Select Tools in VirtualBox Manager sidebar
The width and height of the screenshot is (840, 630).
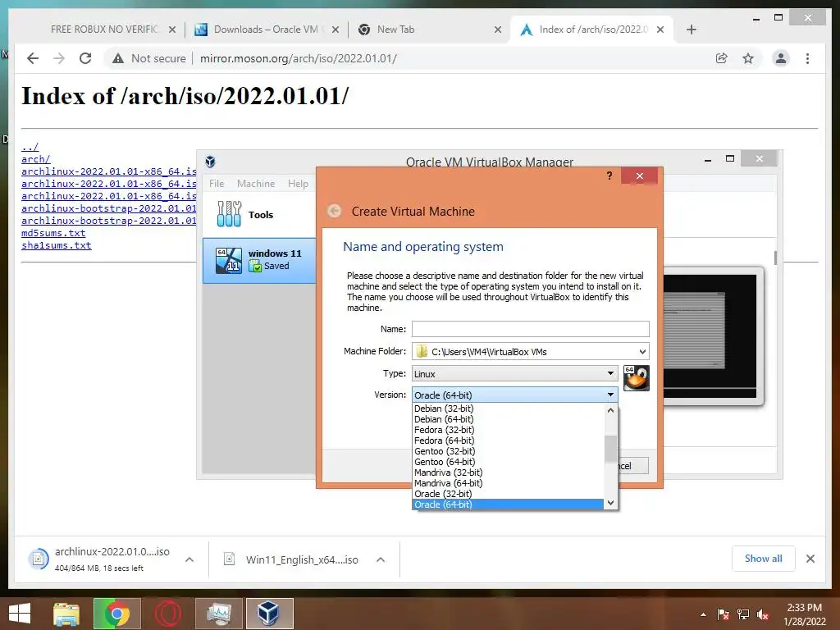click(259, 214)
